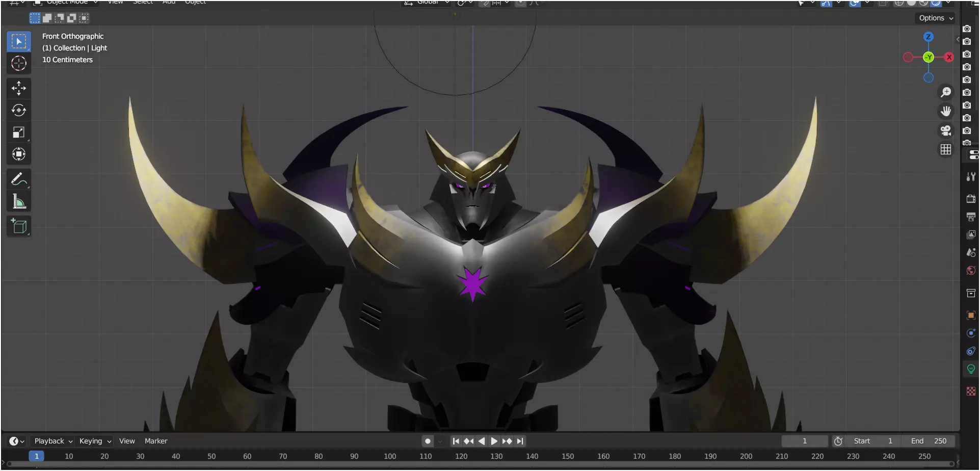Open Collection properties tab (archive box icon)
The image size is (980, 471).
[x=971, y=293]
